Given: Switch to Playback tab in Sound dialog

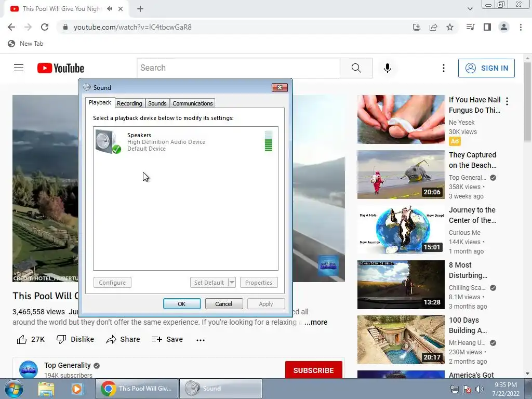Looking at the screenshot, I should (x=100, y=102).
